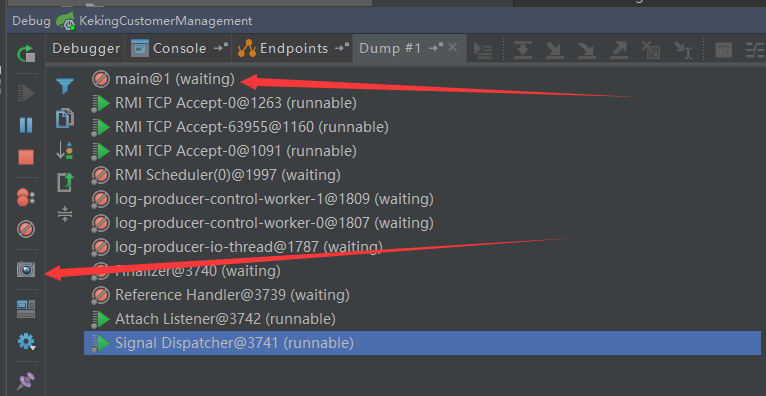Image resolution: width=766 pixels, height=396 pixels.
Task: Stop the debug session with the red square
Action: (x=26, y=157)
